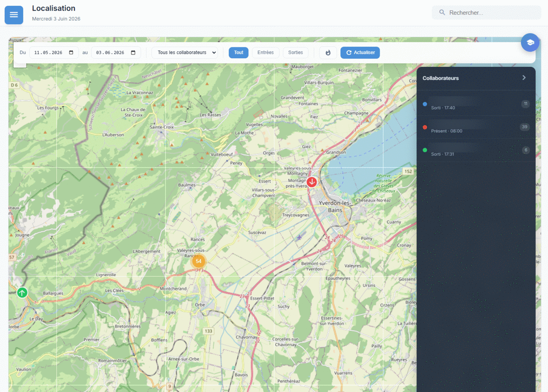Expand the Tous les collaborateurs dropdown
Viewport: 548px width, 392px height.
[185, 52]
